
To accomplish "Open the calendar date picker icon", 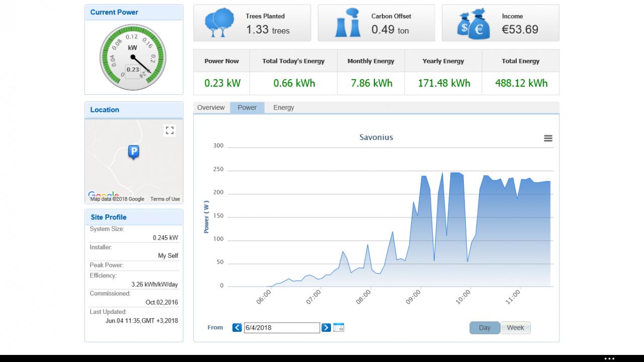I will 339,328.
